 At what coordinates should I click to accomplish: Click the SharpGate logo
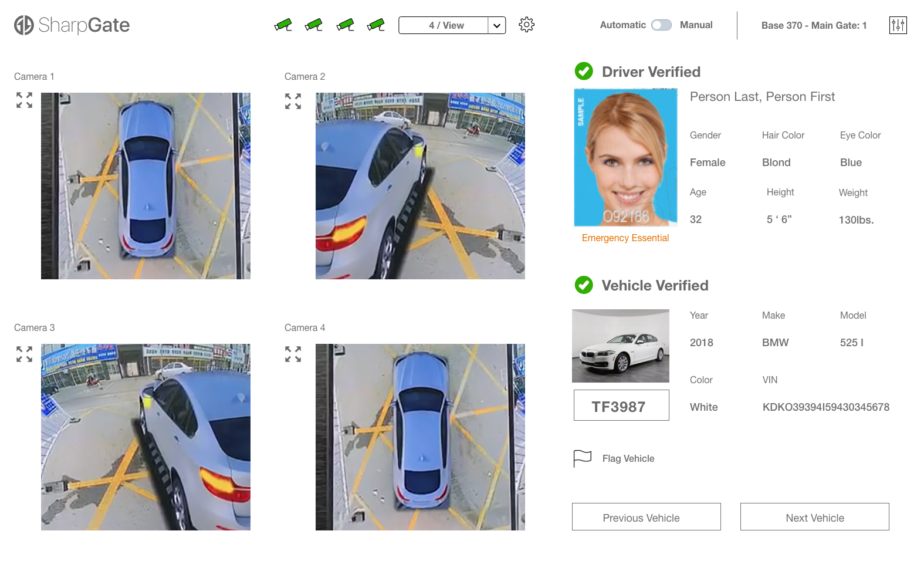click(72, 25)
